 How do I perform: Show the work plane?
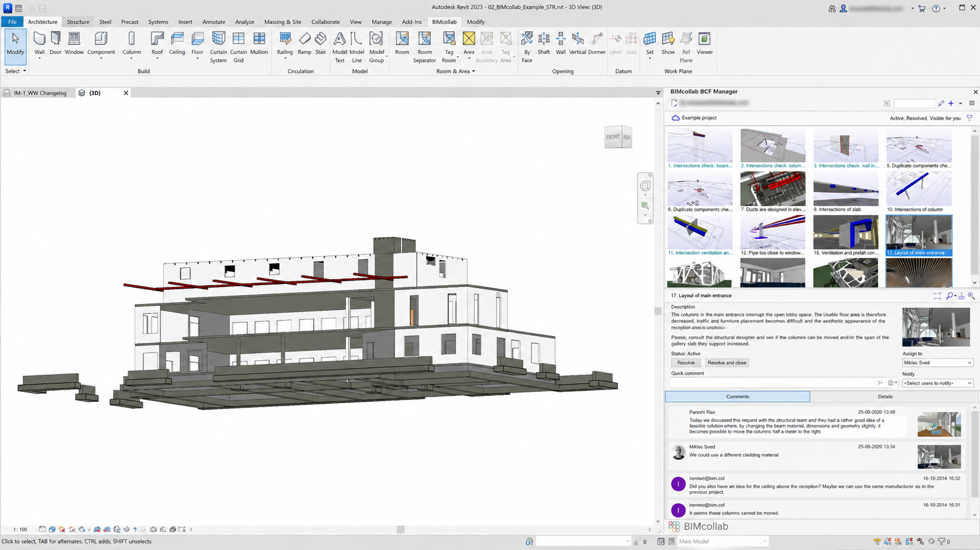tap(668, 43)
